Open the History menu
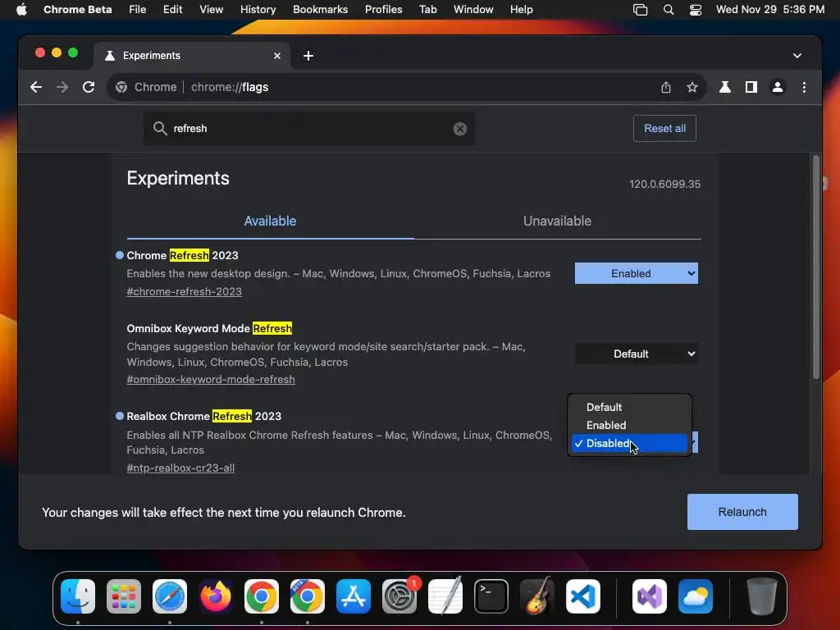This screenshot has height=630, width=840. pyautogui.click(x=258, y=9)
